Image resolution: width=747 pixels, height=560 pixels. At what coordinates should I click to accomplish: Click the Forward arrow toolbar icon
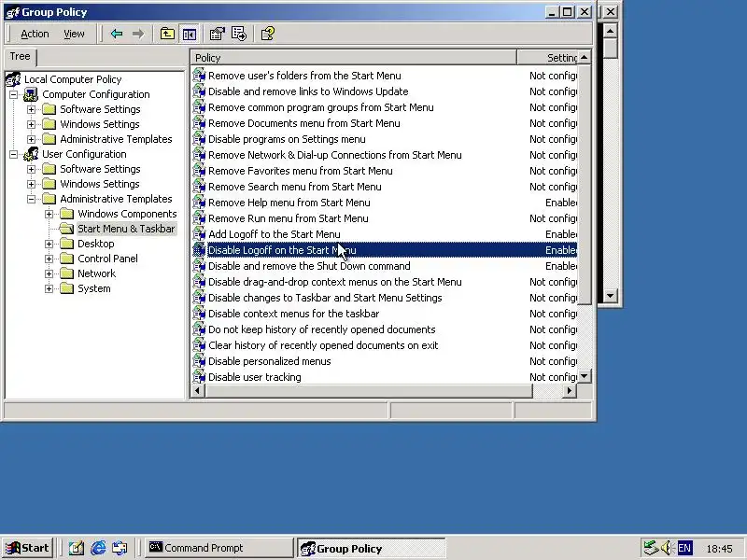pos(138,34)
